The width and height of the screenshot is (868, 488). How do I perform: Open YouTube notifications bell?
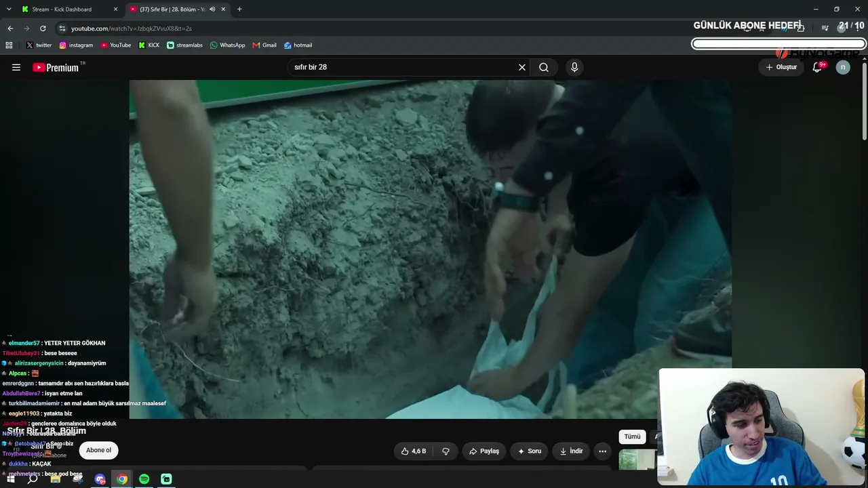(818, 67)
